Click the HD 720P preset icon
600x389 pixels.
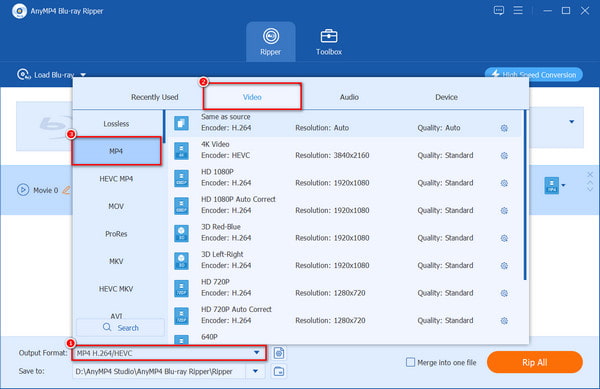click(181, 288)
